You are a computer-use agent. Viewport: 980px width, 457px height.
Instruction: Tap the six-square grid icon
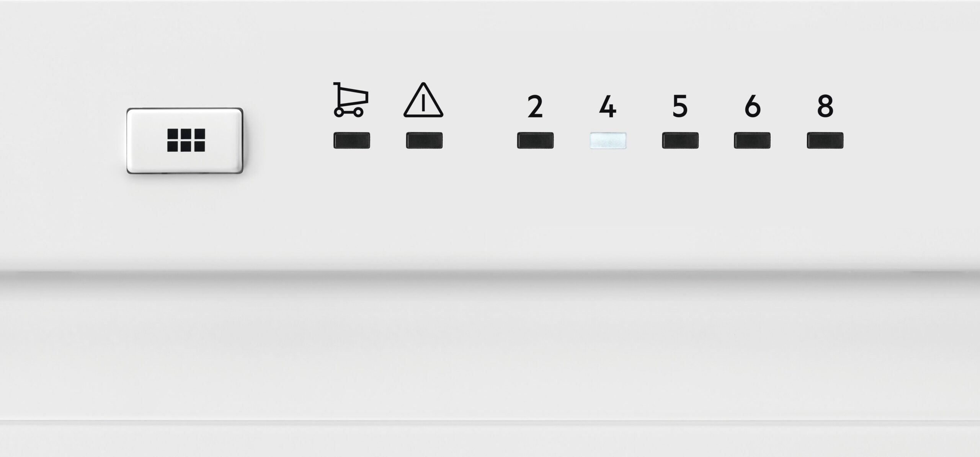click(186, 140)
